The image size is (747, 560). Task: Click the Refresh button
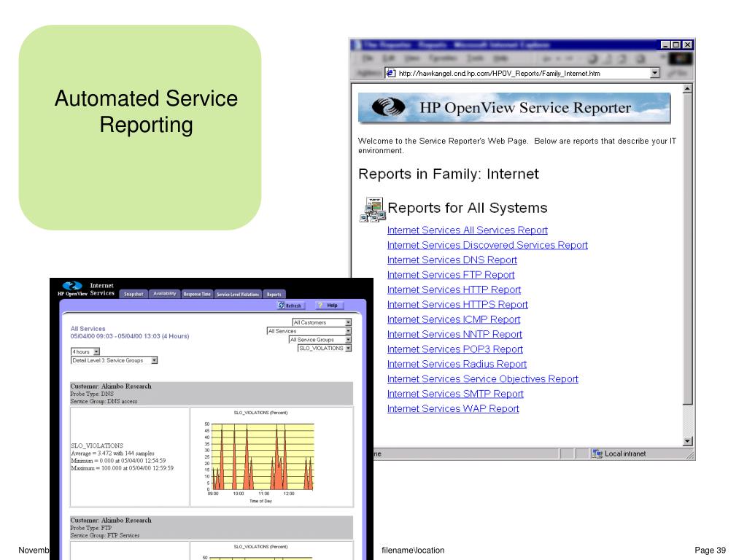point(290,306)
